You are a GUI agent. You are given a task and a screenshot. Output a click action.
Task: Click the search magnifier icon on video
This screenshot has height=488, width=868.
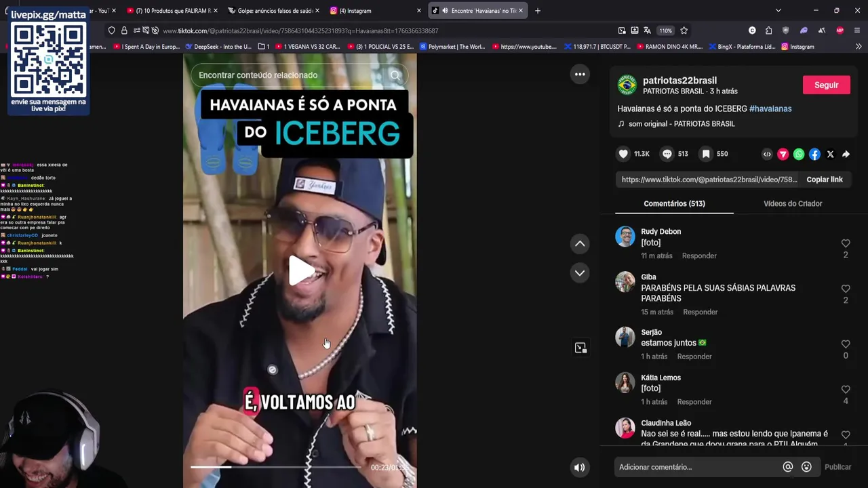point(395,75)
